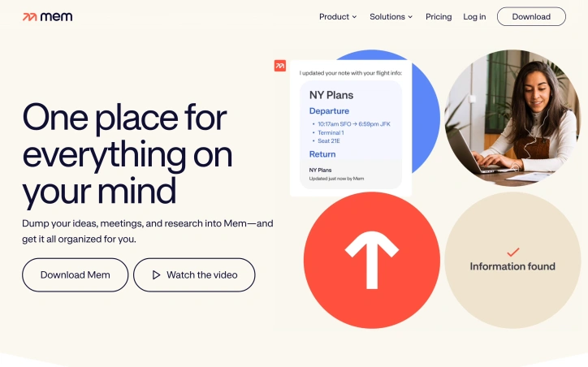Click the Watch the video button
This screenshot has width=588, height=367.
(x=194, y=274)
